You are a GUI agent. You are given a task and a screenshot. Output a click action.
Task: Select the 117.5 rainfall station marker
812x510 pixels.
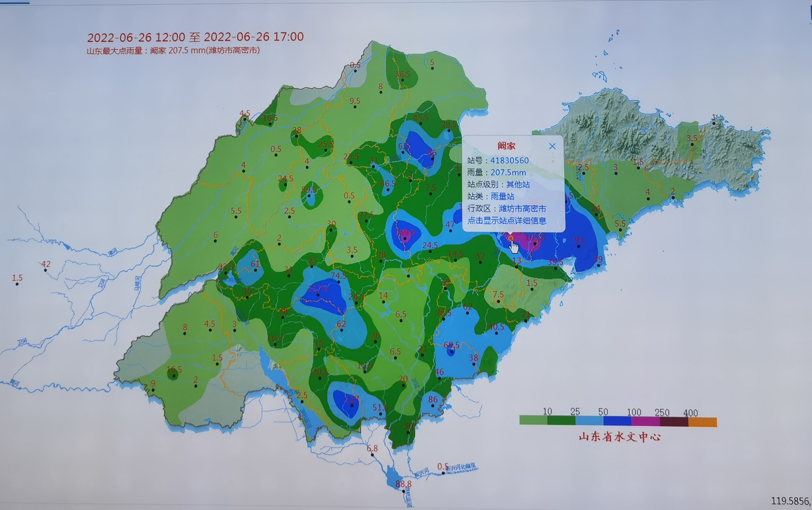pos(318,295)
